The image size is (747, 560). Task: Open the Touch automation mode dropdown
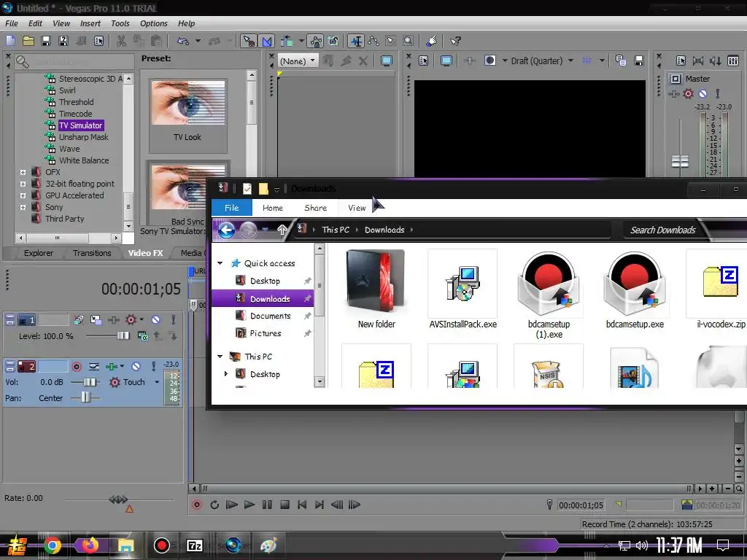pos(157,382)
